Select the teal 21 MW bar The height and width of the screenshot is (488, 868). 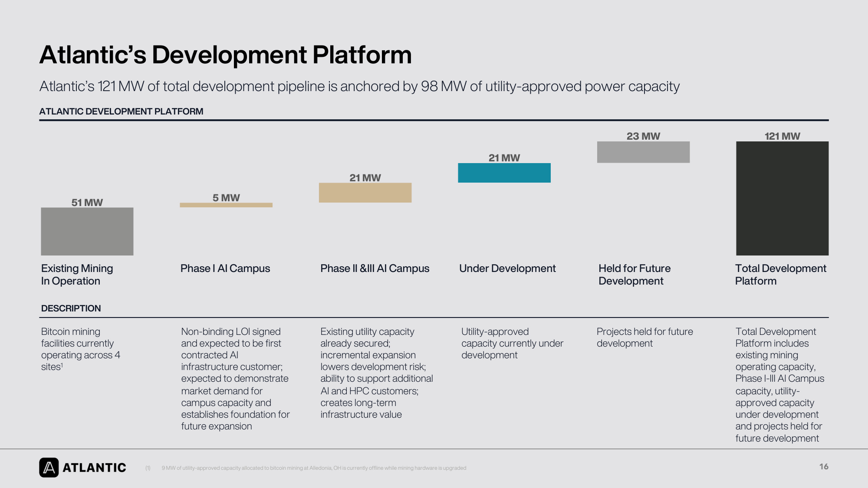(x=504, y=173)
